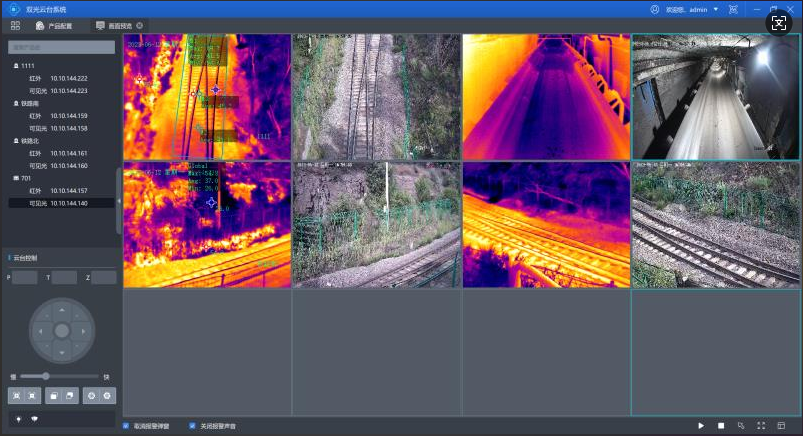The image size is (803, 436).
Task: Select infrared camera 10.10.144.222
Action: [58, 78]
